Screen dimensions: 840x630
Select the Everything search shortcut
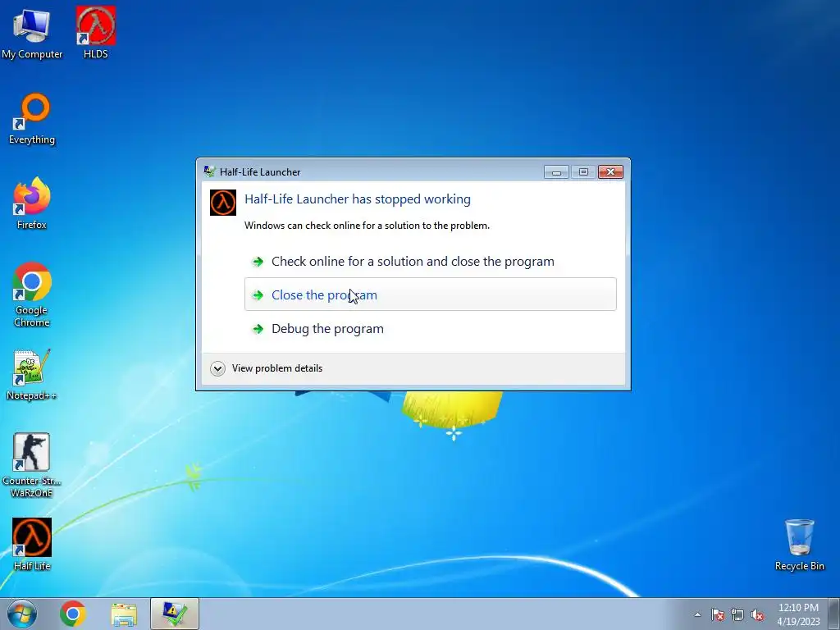(x=32, y=119)
